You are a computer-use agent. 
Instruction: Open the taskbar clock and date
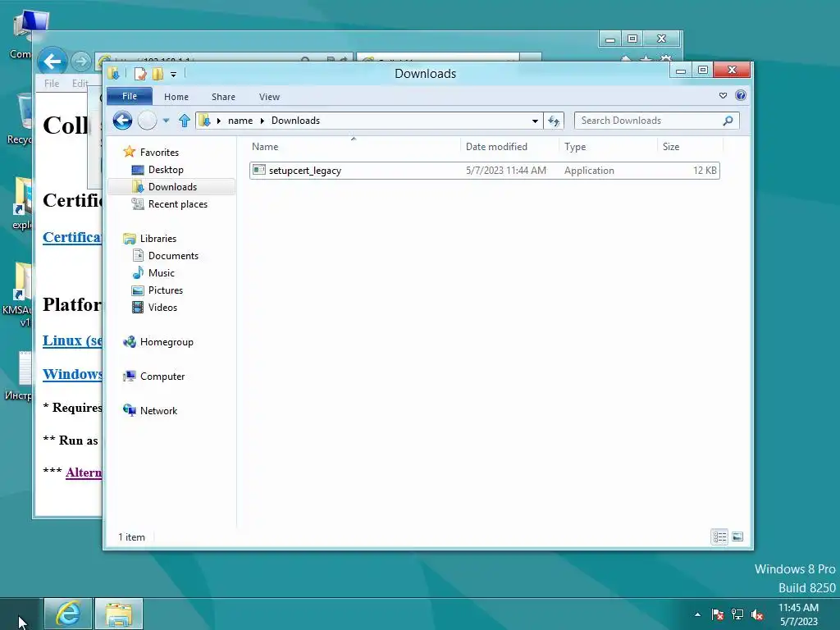coord(798,614)
